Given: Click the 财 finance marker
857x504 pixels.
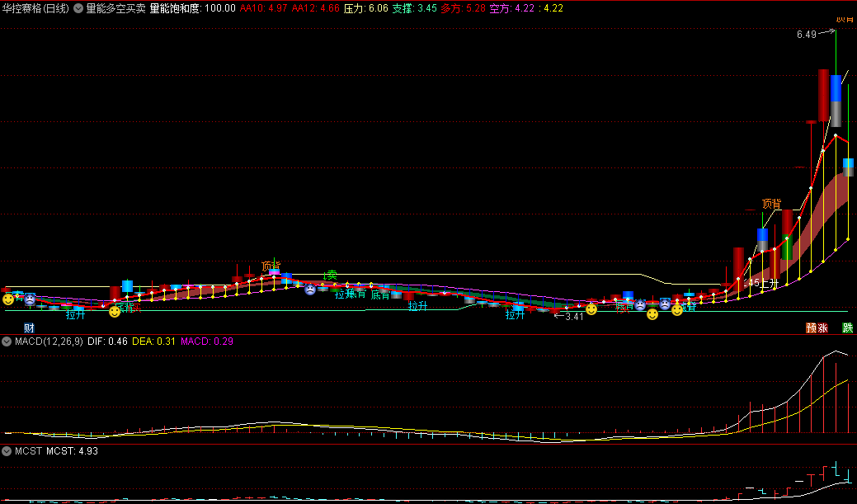Looking at the screenshot, I should tap(29, 328).
